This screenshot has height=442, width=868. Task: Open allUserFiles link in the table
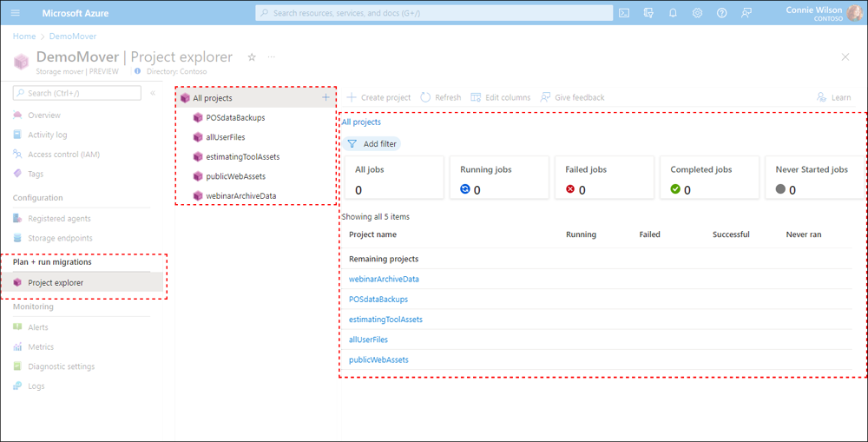[368, 340]
